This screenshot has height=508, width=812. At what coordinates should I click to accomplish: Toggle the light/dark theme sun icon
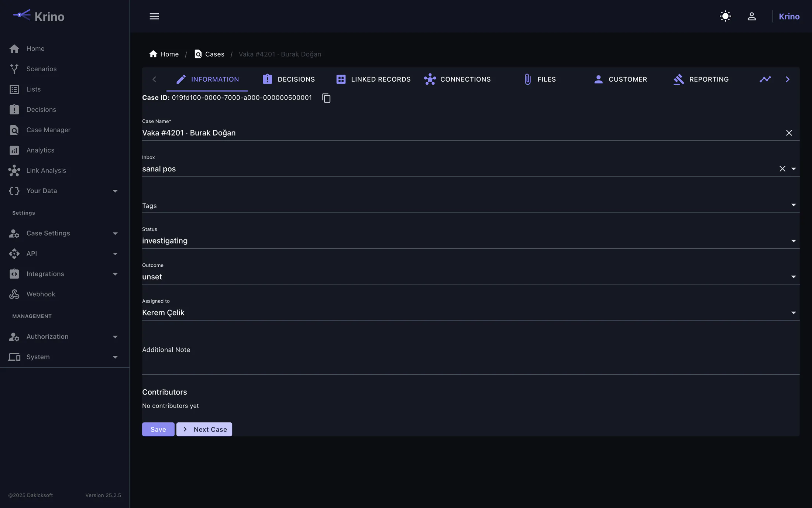click(725, 16)
